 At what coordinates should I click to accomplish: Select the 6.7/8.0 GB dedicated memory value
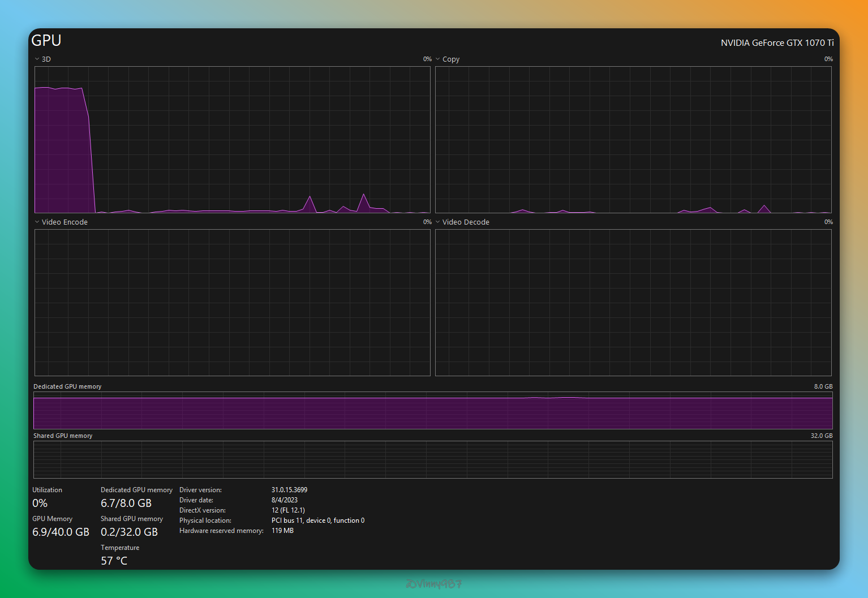tap(126, 503)
